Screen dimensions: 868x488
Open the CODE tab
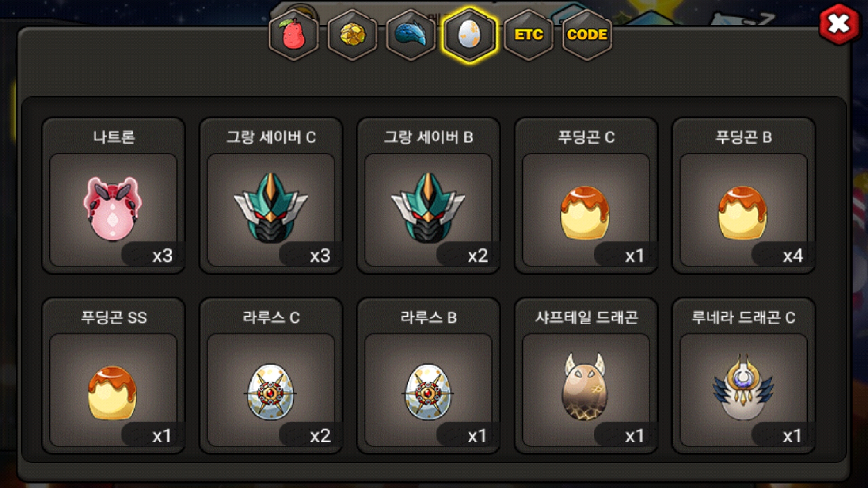[587, 35]
